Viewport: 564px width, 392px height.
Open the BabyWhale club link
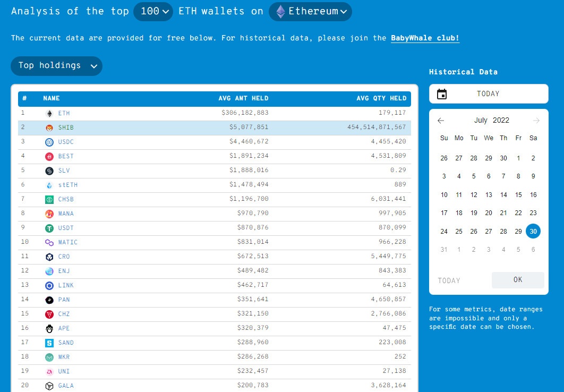(425, 38)
